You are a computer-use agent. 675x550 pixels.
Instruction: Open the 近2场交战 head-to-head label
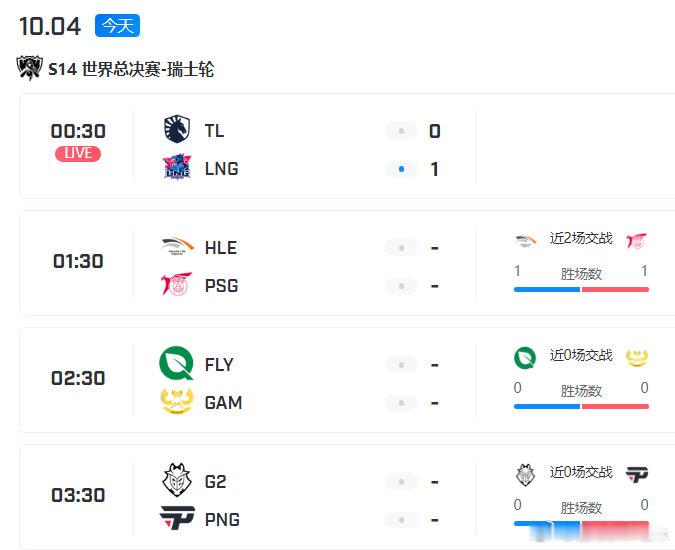[581, 238]
